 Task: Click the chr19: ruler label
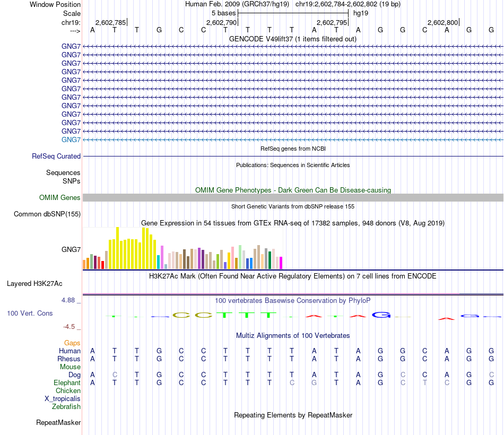[71, 22]
